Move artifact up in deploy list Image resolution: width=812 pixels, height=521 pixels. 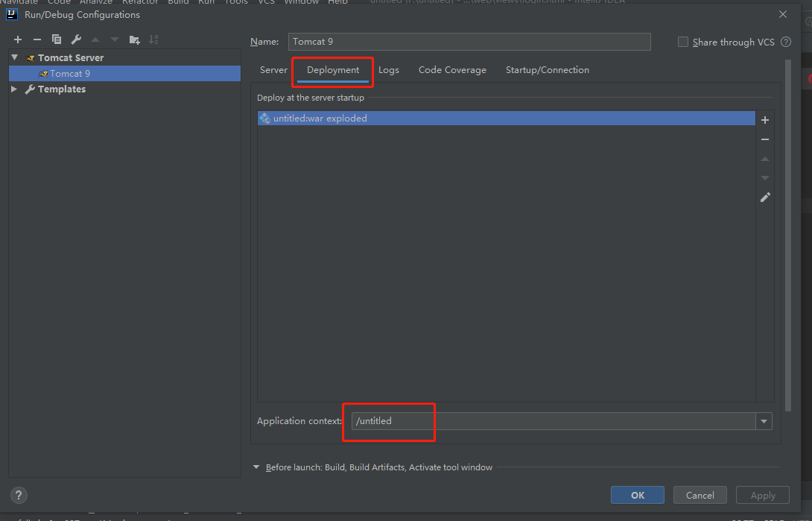pyautogui.click(x=765, y=159)
